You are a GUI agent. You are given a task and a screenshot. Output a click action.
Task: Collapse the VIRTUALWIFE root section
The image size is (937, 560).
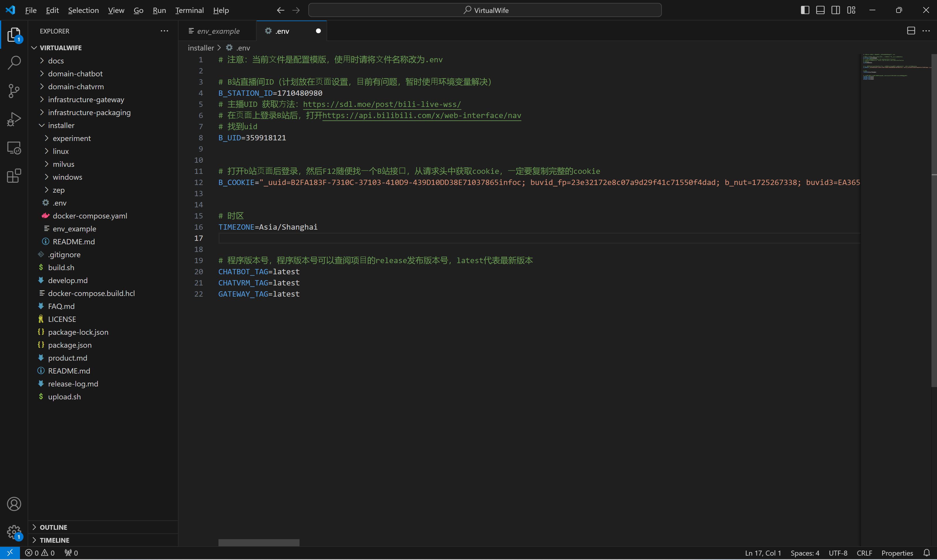[60, 48]
